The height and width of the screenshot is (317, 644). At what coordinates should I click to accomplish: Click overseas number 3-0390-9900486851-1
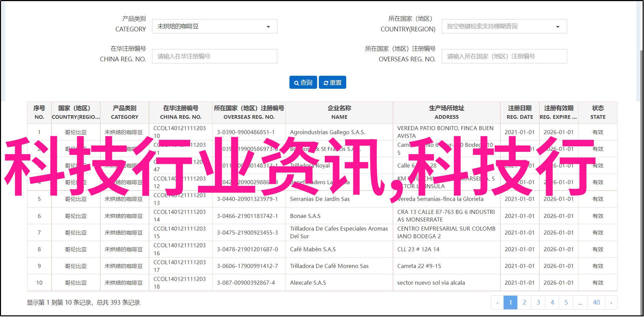click(x=246, y=132)
